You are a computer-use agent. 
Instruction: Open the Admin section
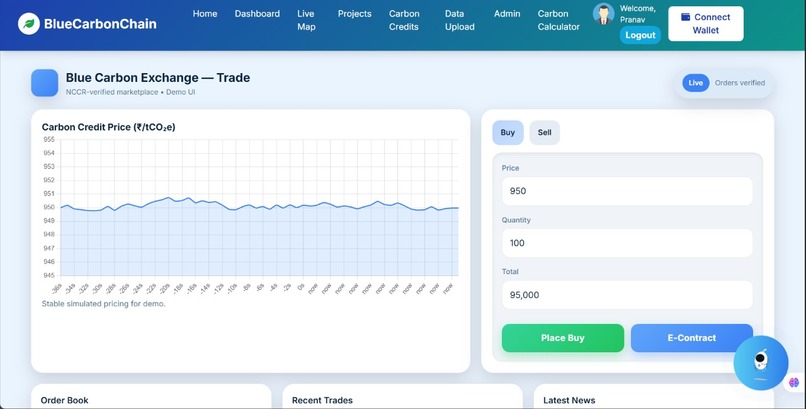pos(507,14)
